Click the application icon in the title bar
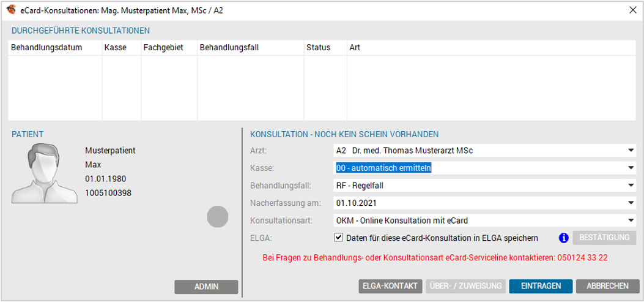 pyautogui.click(x=12, y=10)
